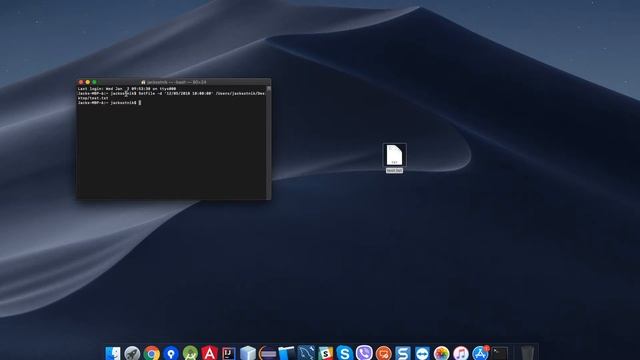Open the orange circular app in dock
This screenshot has height=360, width=640.
pos(383,353)
